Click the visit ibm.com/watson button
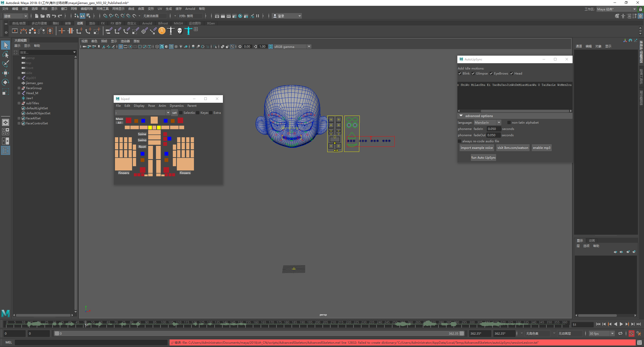The width and height of the screenshot is (644, 347). pyautogui.click(x=513, y=148)
